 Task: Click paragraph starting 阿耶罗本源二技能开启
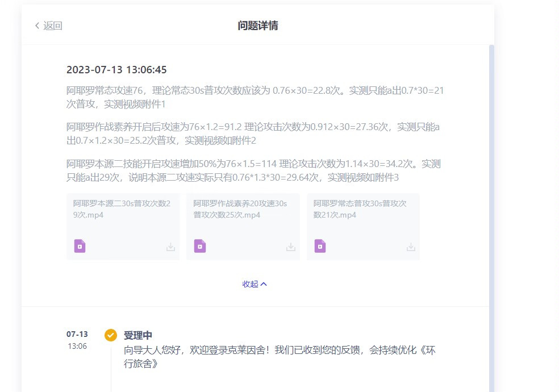click(253, 170)
